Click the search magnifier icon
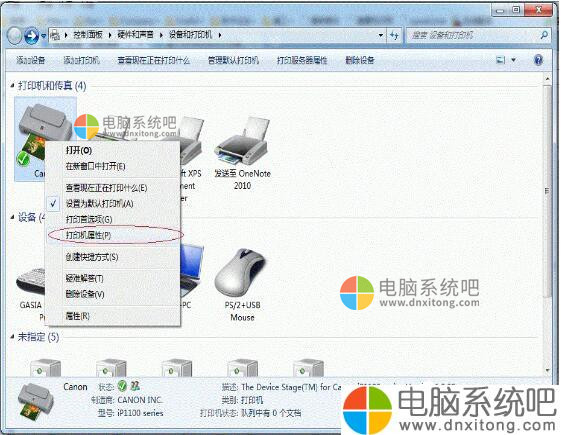This screenshot has width=561, height=435. pyautogui.click(x=544, y=35)
